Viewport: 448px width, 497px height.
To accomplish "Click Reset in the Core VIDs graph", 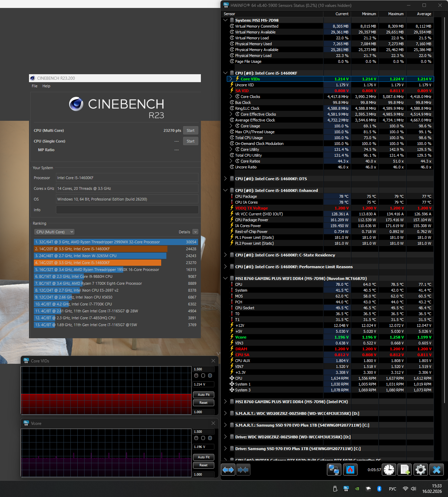I will click(204, 403).
